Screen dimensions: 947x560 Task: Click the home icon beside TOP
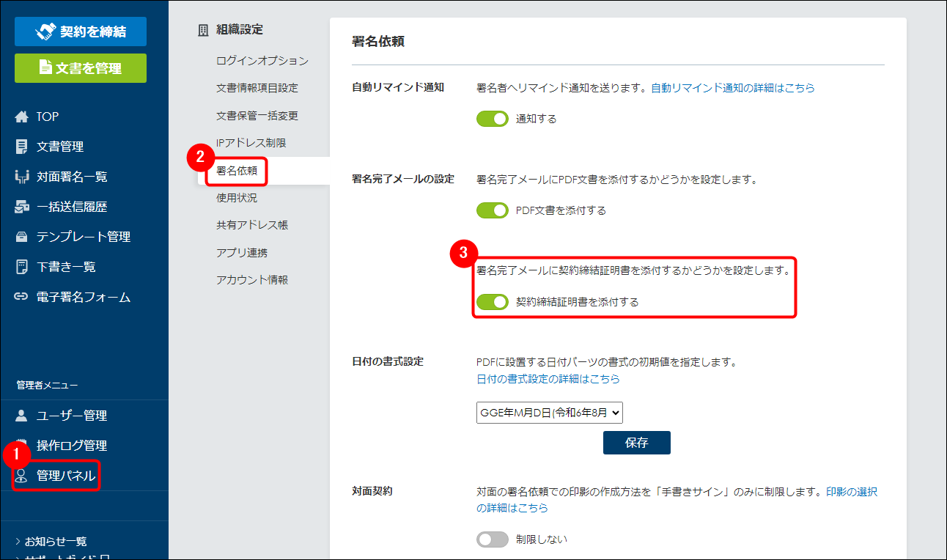(21, 117)
